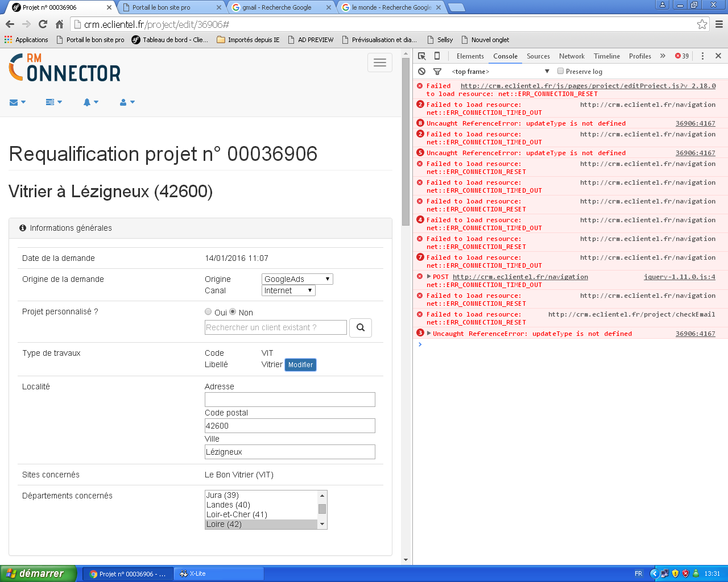
Task: Select the Non radio button
Action: [x=233, y=311]
